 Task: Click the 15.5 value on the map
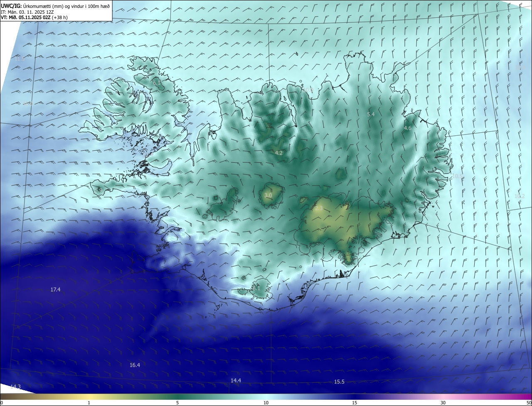[x=339, y=382]
